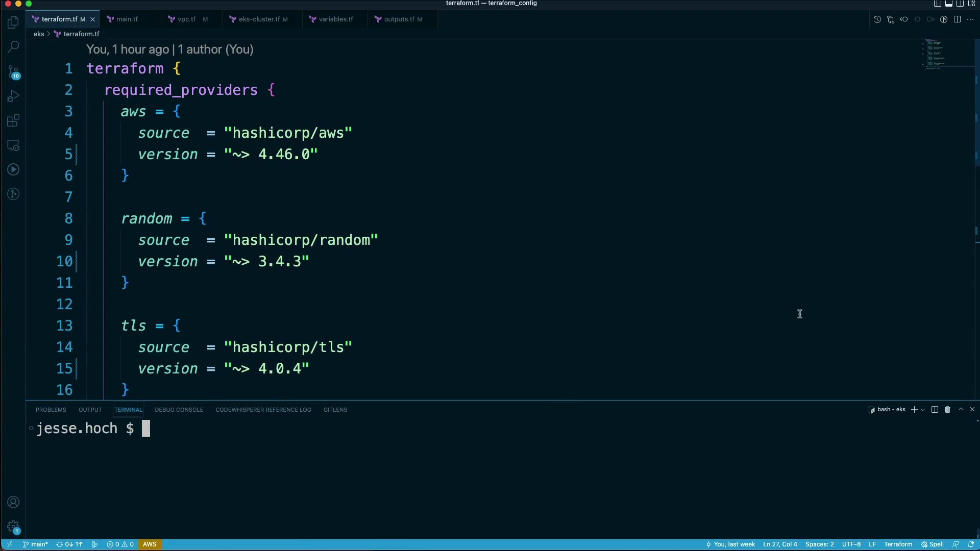Switch to the eks-cluster.tf tab

259,19
